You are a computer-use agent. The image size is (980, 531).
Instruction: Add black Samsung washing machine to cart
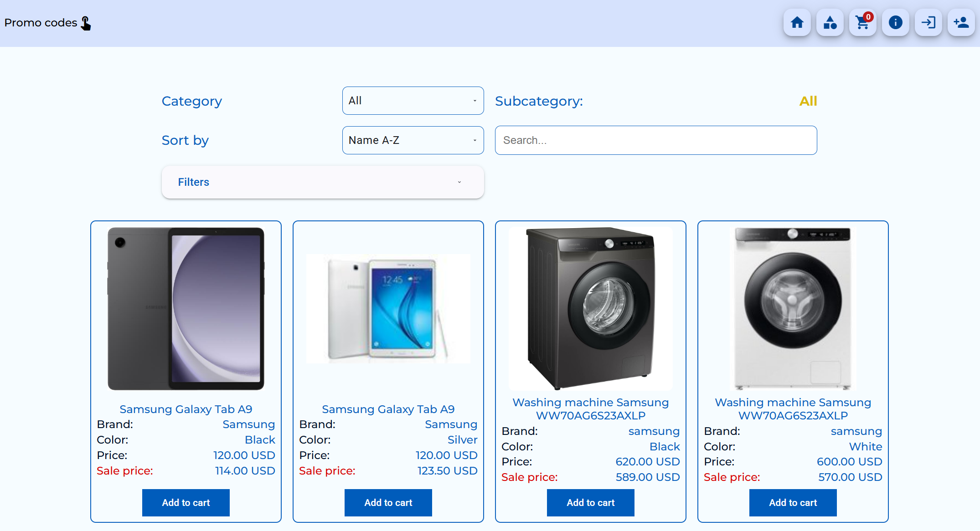pos(591,502)
